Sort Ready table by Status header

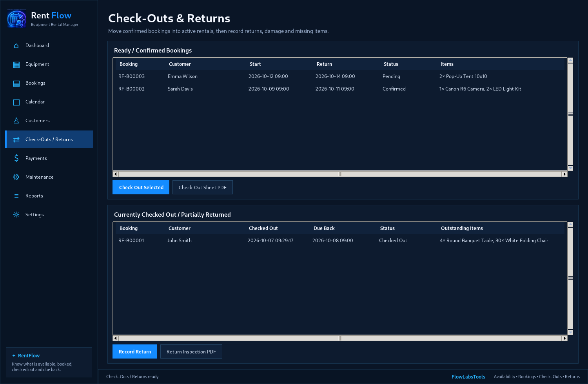pyautogui.click(x=391, y=64)
